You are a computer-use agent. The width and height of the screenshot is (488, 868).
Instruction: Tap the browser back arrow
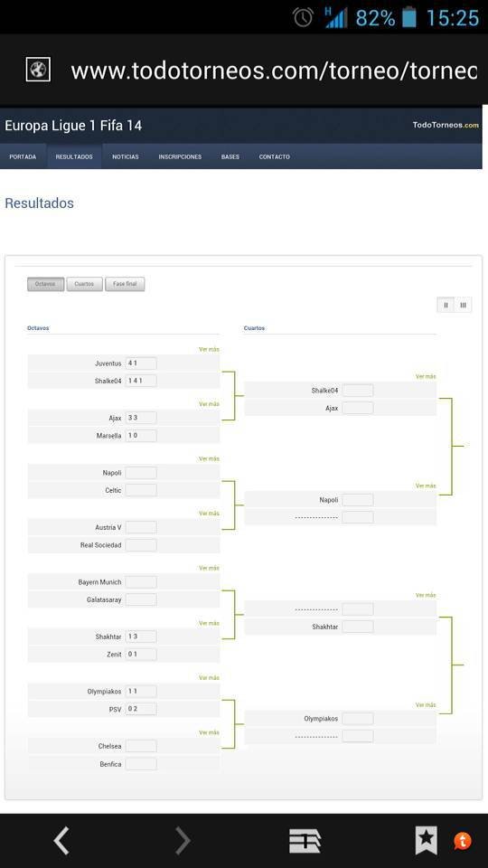[61, 841]
